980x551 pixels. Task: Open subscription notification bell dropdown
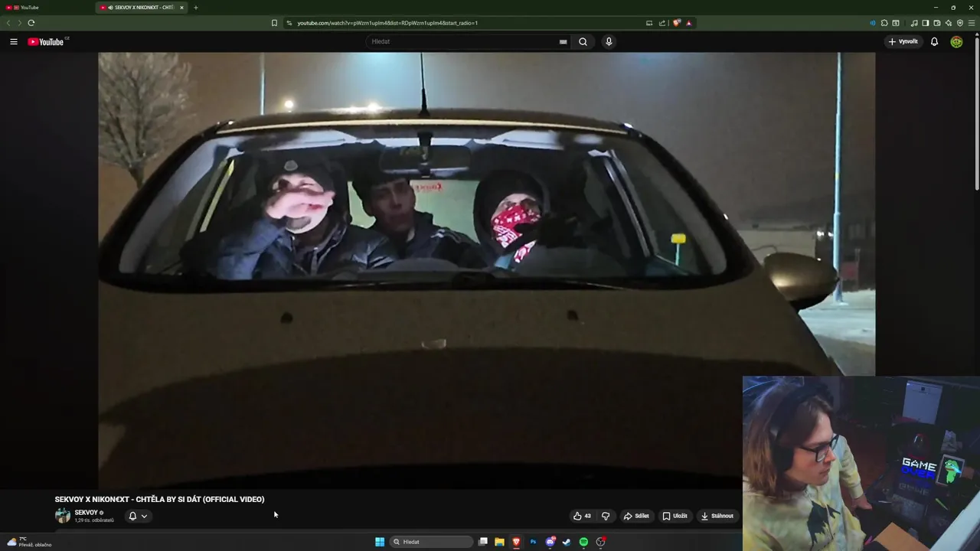point(138,516)
